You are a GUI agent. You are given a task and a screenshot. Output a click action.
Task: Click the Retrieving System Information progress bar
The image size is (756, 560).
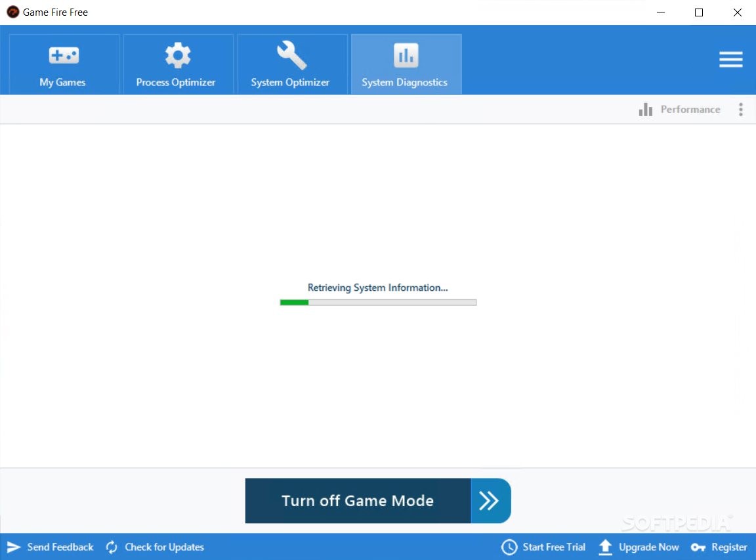point(378,303)
